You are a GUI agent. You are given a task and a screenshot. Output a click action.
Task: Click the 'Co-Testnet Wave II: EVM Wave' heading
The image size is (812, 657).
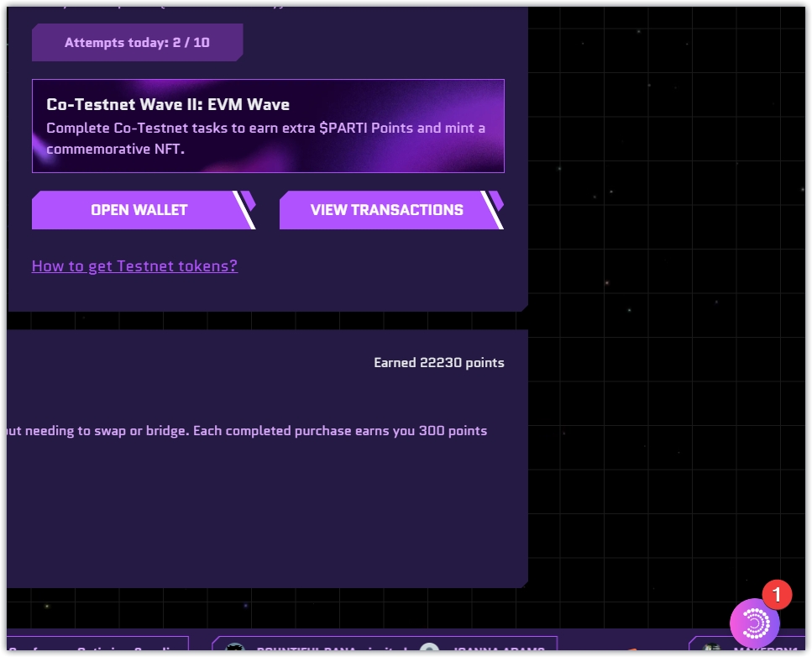pos(168,104)
